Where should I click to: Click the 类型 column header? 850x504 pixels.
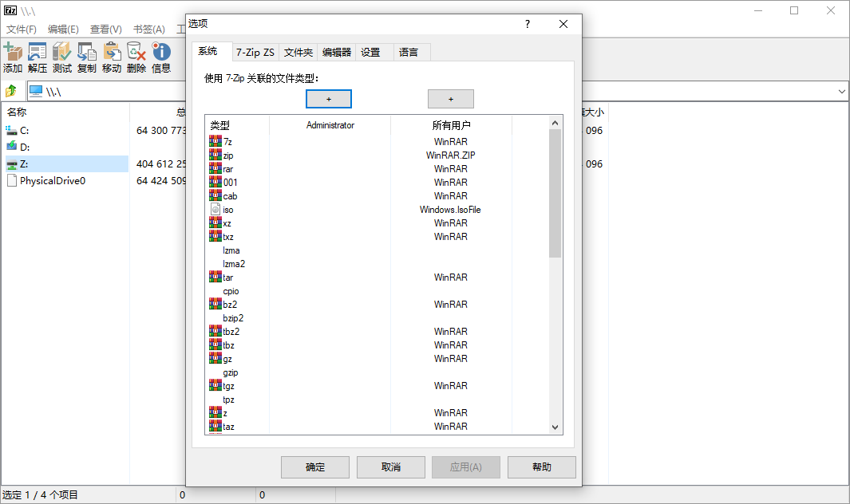[237, 125]
